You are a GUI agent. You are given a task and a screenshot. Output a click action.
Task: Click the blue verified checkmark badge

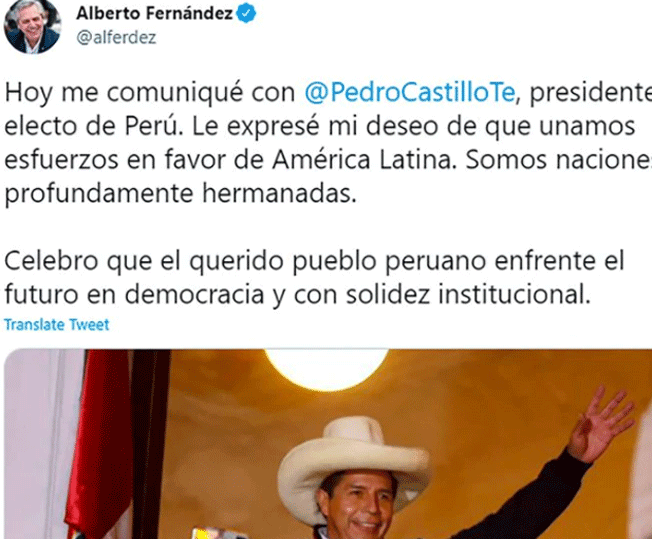click(x=246, y=13)
